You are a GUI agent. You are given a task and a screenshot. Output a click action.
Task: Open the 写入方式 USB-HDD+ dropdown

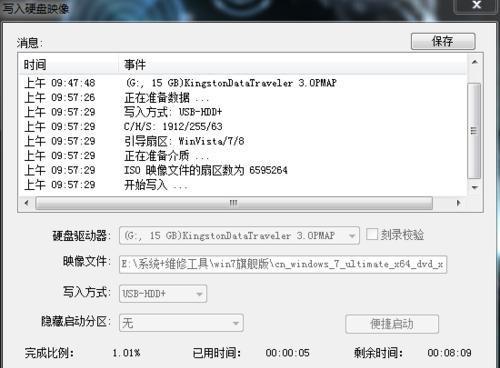(x=163, y=294)
